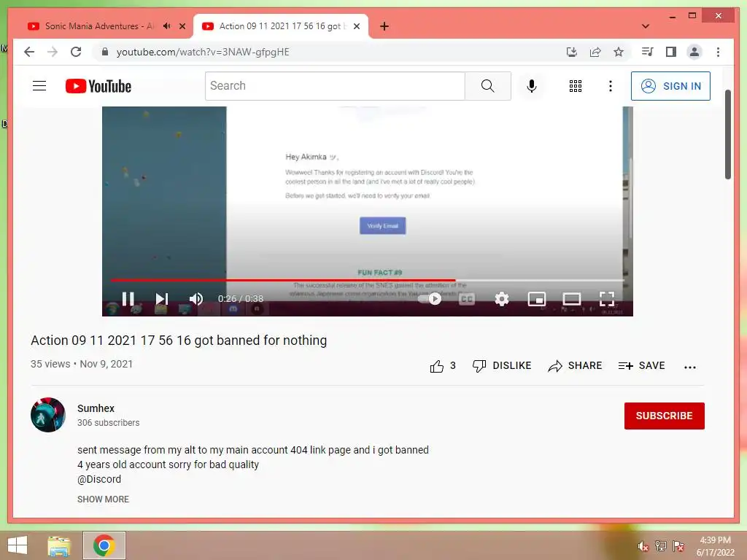
Task: Open the tab search chevron
Action: pyautogui.click(x=646, y=26)
